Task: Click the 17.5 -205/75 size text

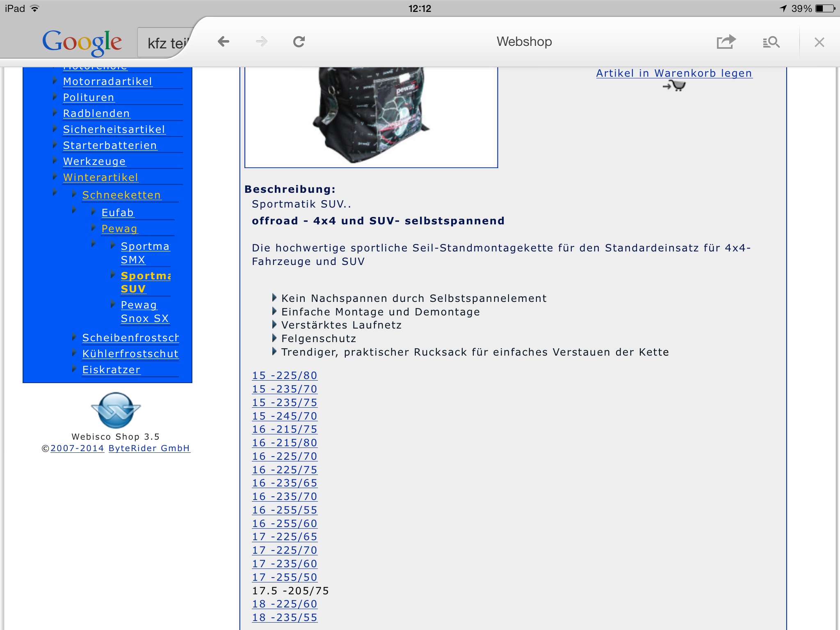Action: pyautogui.click(x=290, y=591)
